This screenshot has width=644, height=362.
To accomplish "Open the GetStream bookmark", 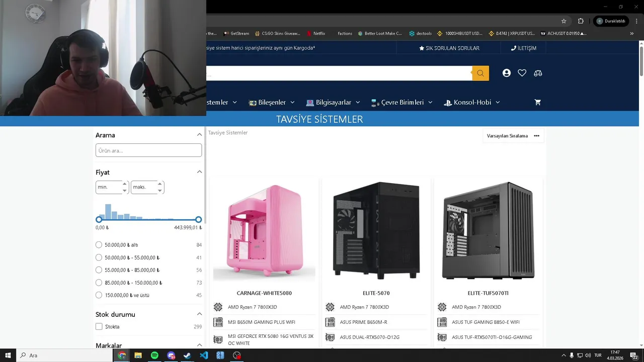I will pyautogui.click(x=236, y=34).
